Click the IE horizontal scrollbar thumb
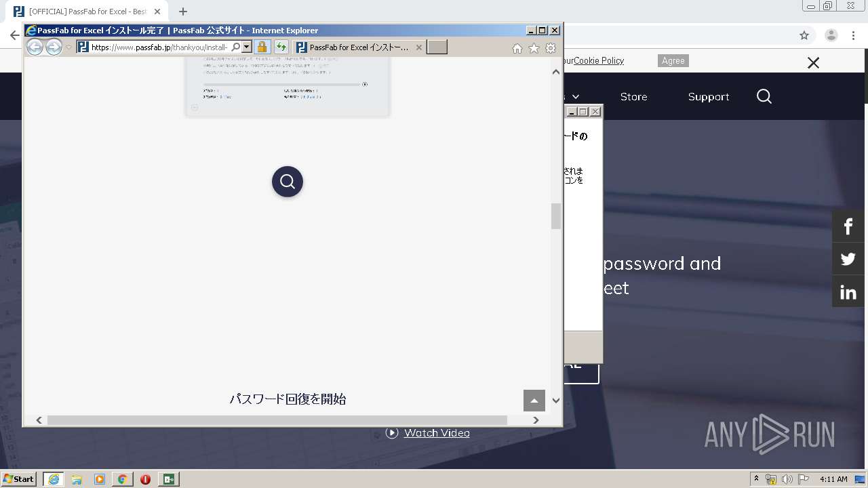The width and height of the screenshot is (868, 488). click(x=277, y=420)
